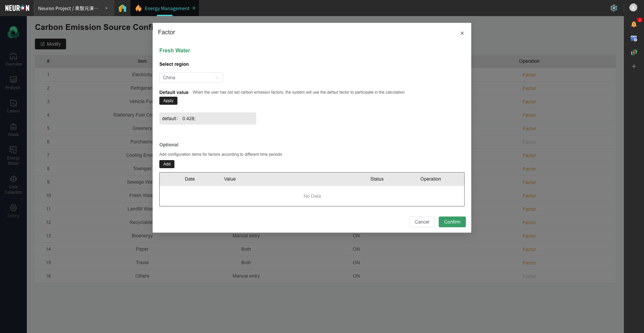Open Factor link for Paper row

coord(529,249)
